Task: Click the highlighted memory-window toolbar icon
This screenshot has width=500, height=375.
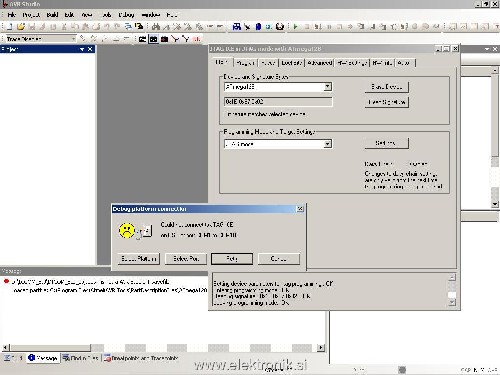Action: (x=153, y=39)
